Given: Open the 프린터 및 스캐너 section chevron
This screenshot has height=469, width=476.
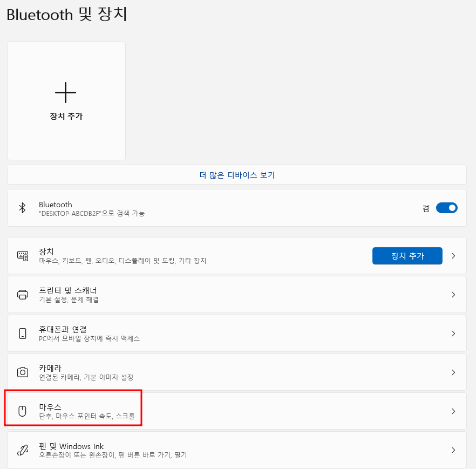Looking at the screenshot, I should (x=453, y=294).
